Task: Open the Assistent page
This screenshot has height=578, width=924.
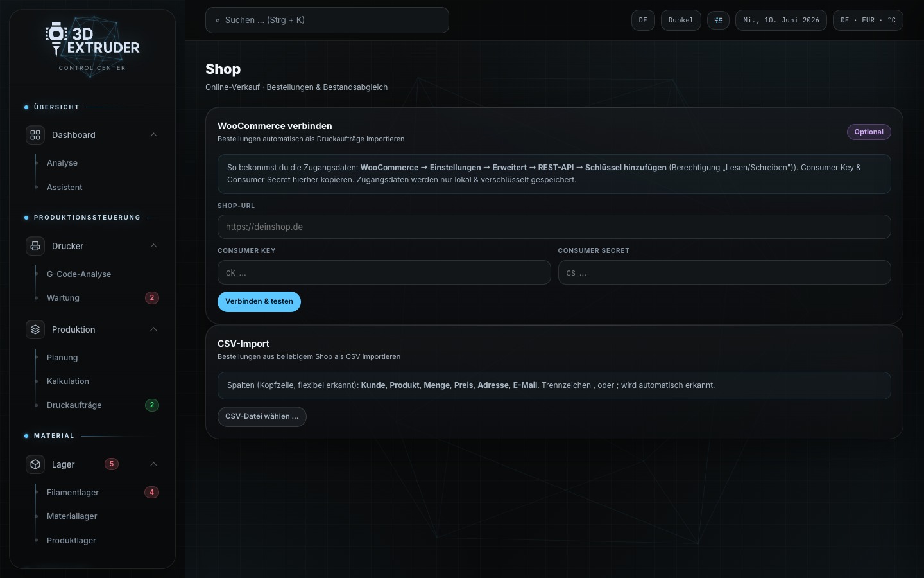Action: coord(65,188)
